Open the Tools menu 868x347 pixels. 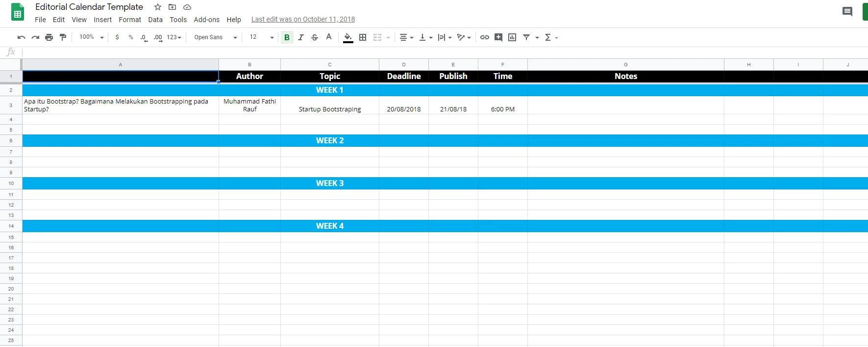178,20
